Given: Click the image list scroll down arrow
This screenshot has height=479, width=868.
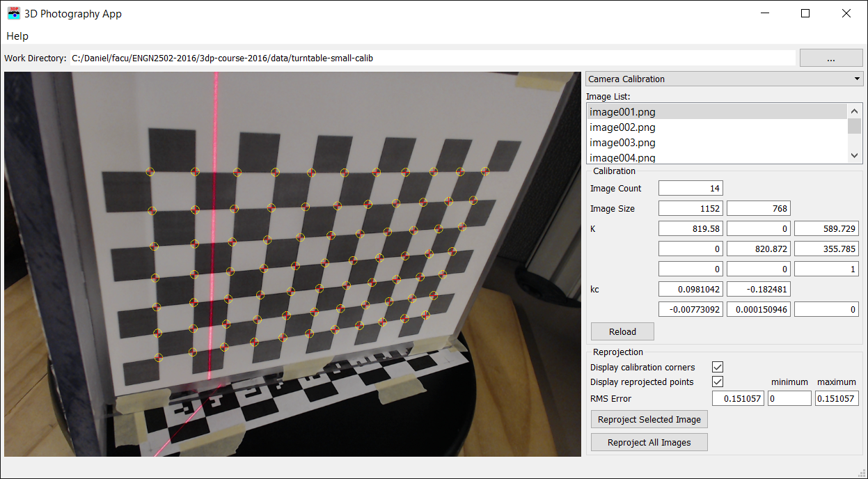Looking at the screenshot, I should [x=854, y=157].
